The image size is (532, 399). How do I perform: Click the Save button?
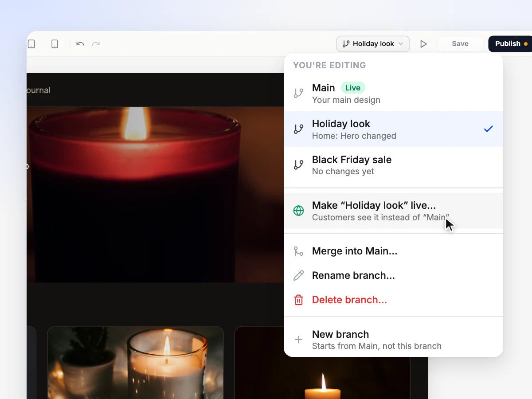(x=460, y=44)
